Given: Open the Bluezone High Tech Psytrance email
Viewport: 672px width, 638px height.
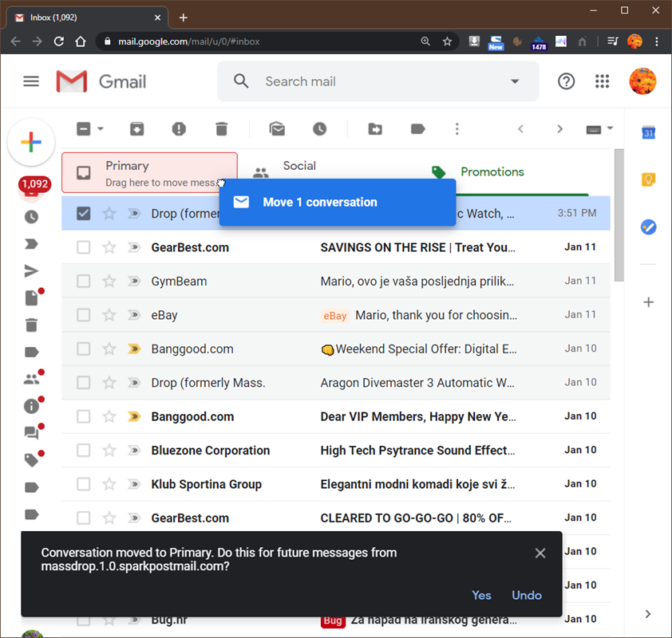Looking at the screenshot, I should coord(336,450).
